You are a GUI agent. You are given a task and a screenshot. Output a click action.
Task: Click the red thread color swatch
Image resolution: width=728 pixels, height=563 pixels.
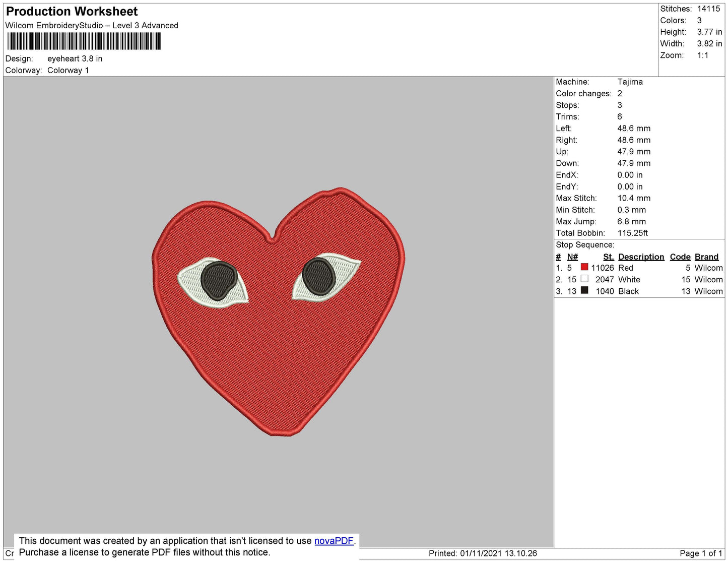tap(584, 267)
